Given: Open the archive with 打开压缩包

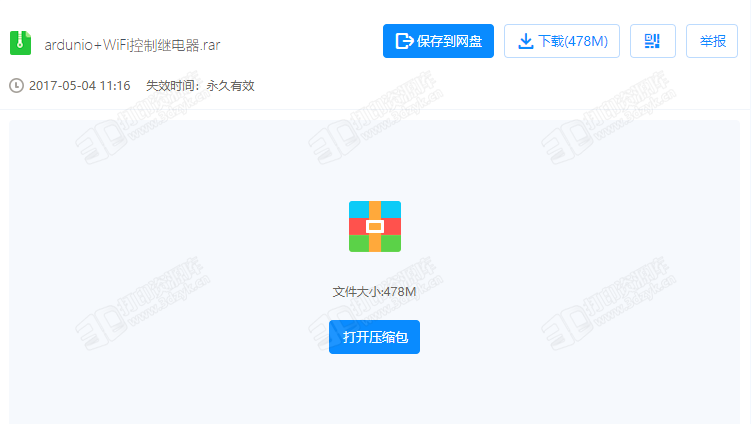Looking at the screenshot, I should (375, 337).
